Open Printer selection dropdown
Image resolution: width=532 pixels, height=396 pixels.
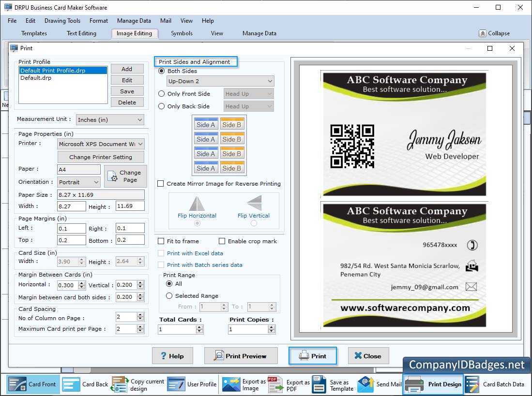click(101, 144)
